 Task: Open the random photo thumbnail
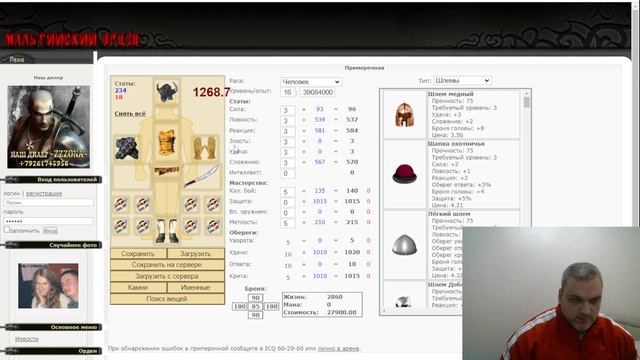tap(48, 286)
